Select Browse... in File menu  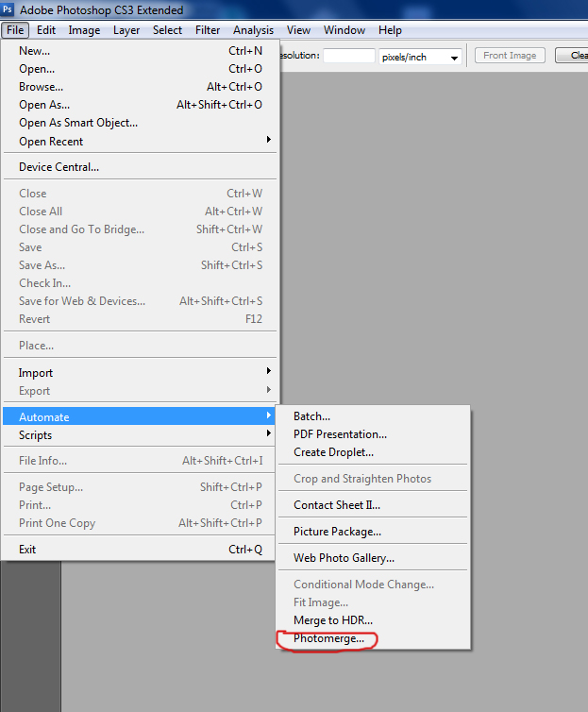pyautogui.click(x=140, y=87)
